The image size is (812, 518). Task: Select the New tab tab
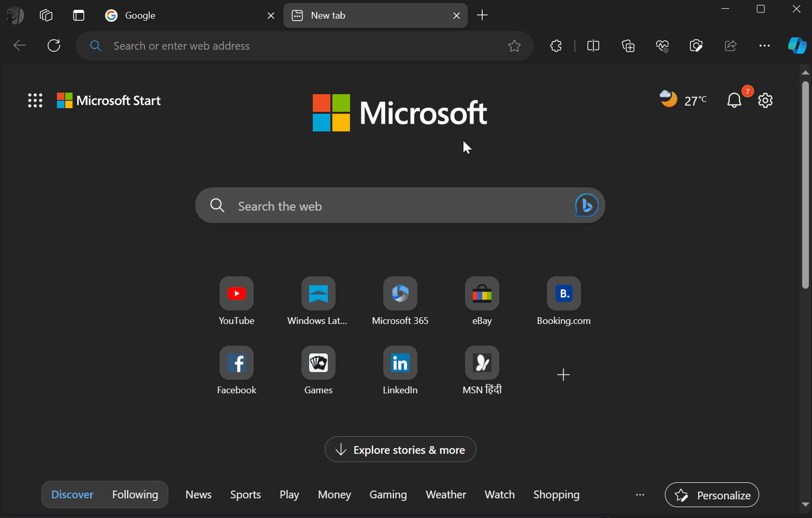pyautogui.click(x=375, y=16)
